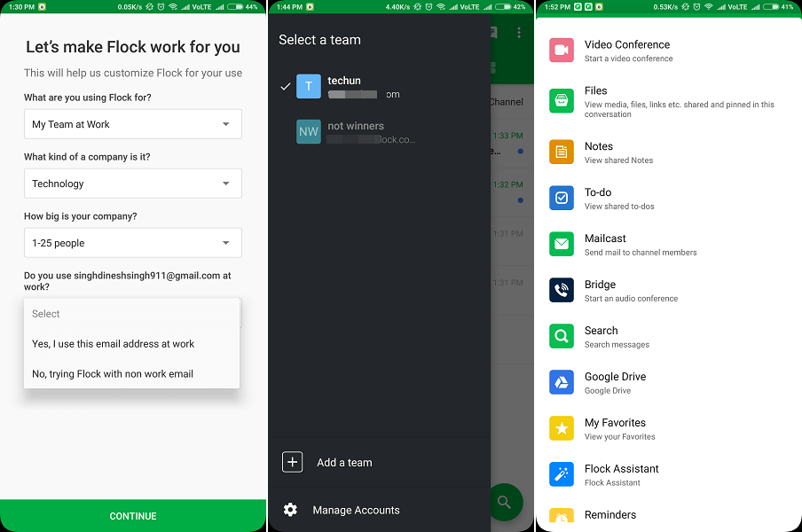This screenshot has width=802, height=532.
Task: Tap the Bridge phone call icon
Action: tap(561, 290)
